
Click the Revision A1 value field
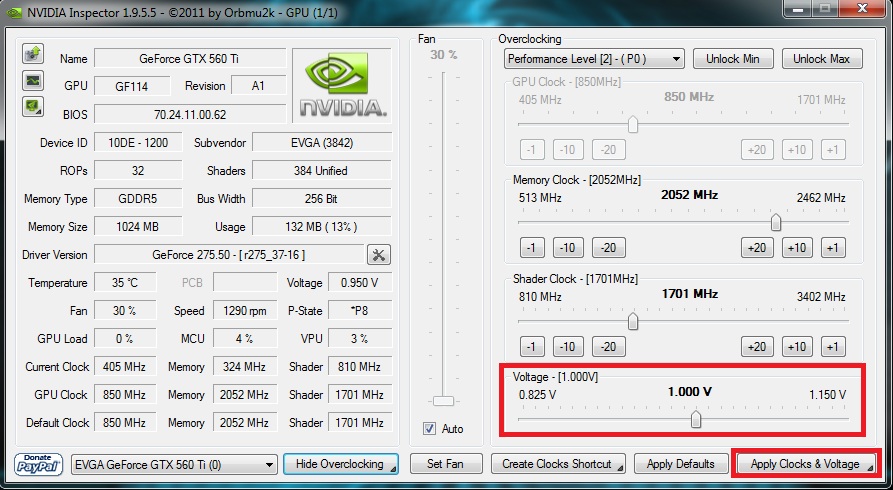coord(259,86)
